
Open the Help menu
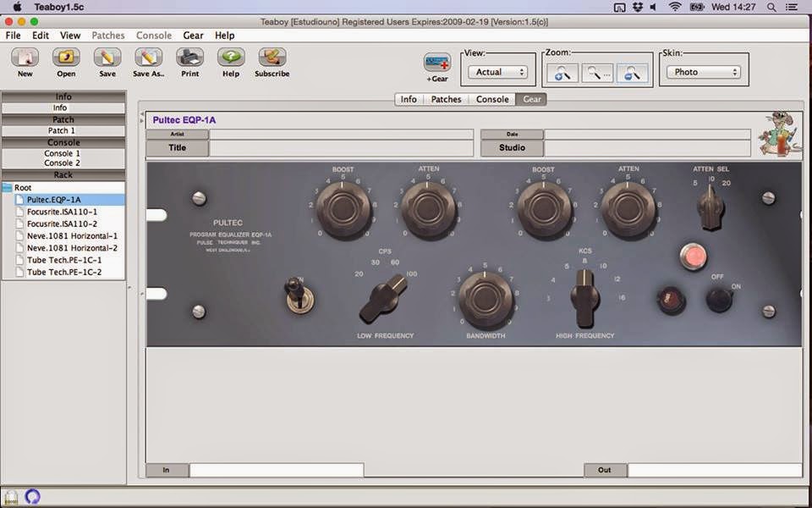click(x=225, y=36)
